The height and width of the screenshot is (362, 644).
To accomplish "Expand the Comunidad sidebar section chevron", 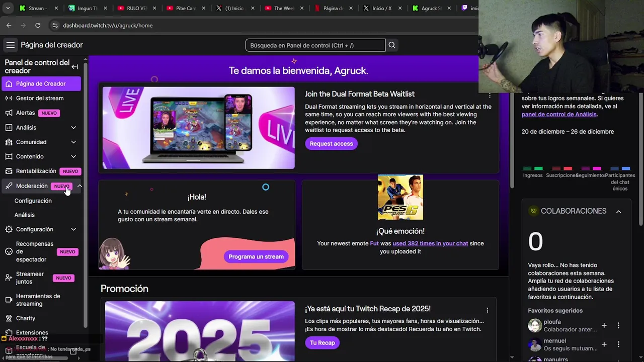I will point(73,142).
